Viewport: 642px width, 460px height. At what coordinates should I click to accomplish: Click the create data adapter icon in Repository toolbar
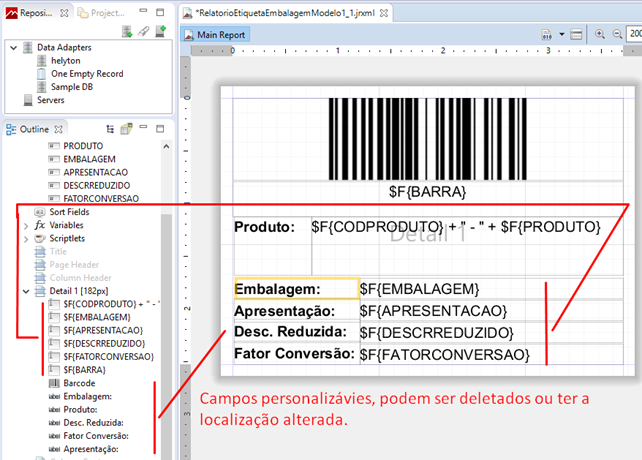[127, 32]
